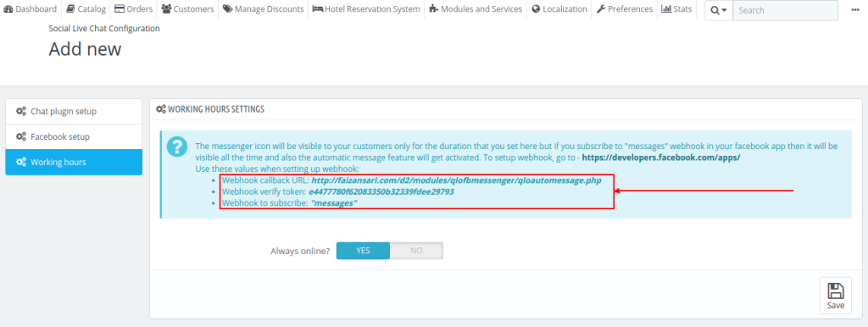Click the "messages" webhook subscribe value

coord(334,203)
